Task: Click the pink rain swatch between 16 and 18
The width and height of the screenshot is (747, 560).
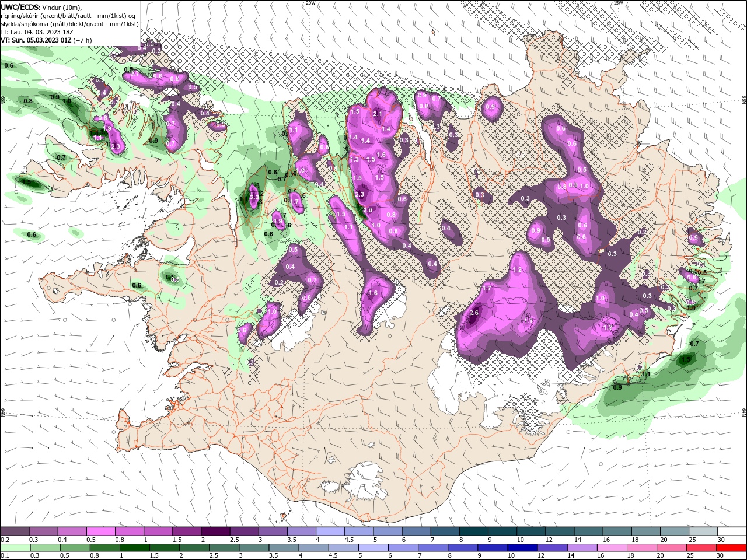Action: (612, 547)
